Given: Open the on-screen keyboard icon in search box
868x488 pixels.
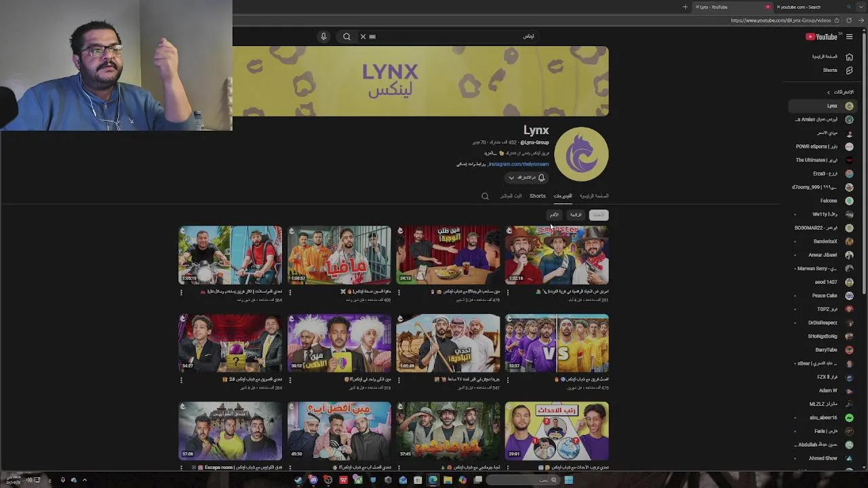Looking at the screenshot, I should click(x=372, y=37).
